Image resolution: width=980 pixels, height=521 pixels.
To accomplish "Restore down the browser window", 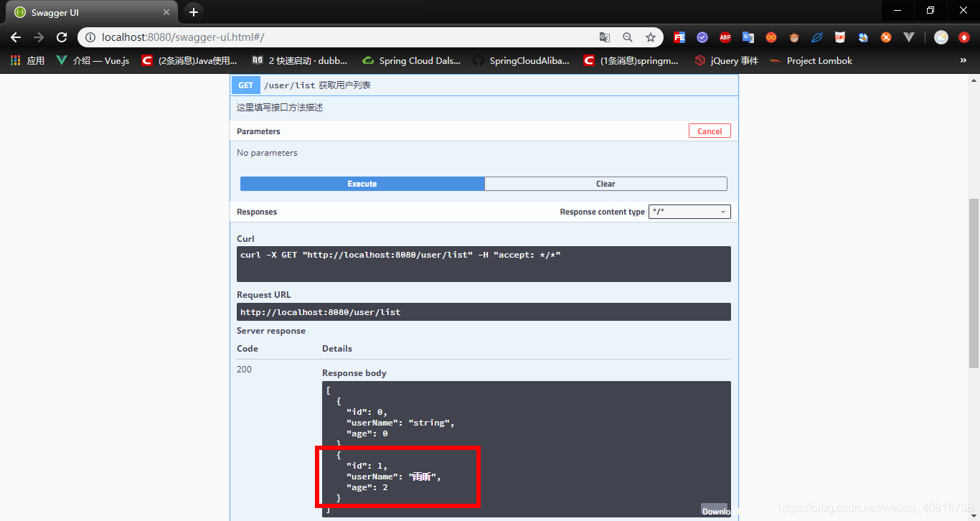I will 930,10.
